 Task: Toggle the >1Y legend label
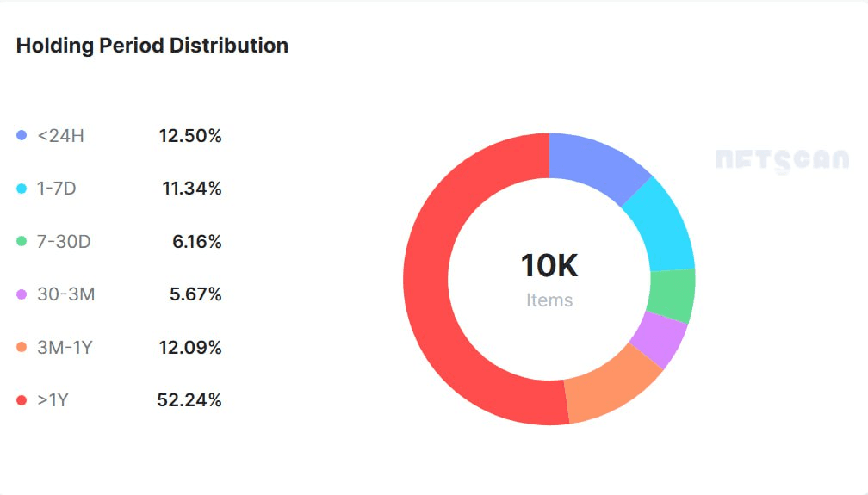pos(53,400)
